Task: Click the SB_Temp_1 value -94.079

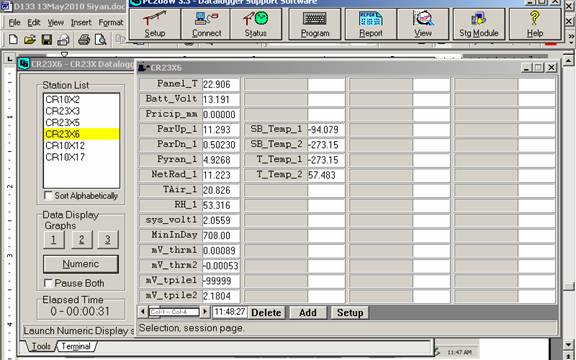Action: pos(326,130)
